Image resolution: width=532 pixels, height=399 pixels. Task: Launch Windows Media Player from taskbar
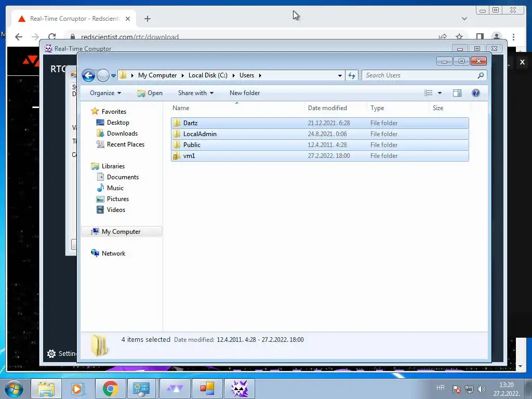coord(78,389)
